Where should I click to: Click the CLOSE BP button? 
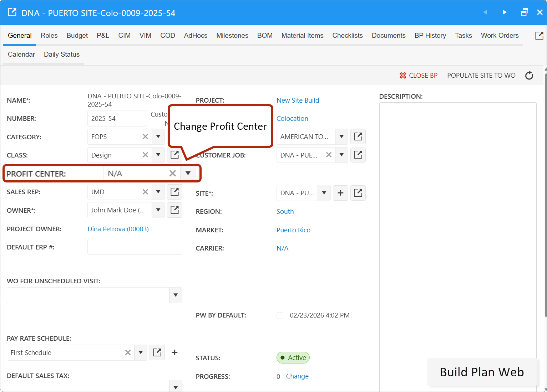tap(419, 76)
